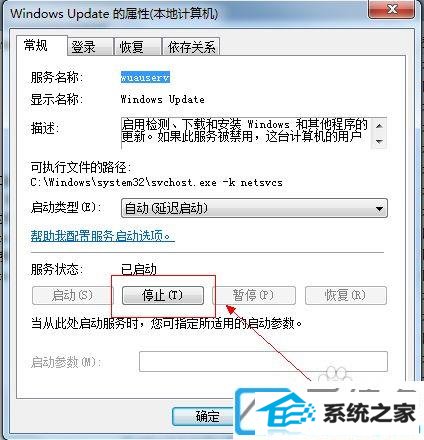
Task: Click the executable path text svchost.exe
Action: [183, 182]
